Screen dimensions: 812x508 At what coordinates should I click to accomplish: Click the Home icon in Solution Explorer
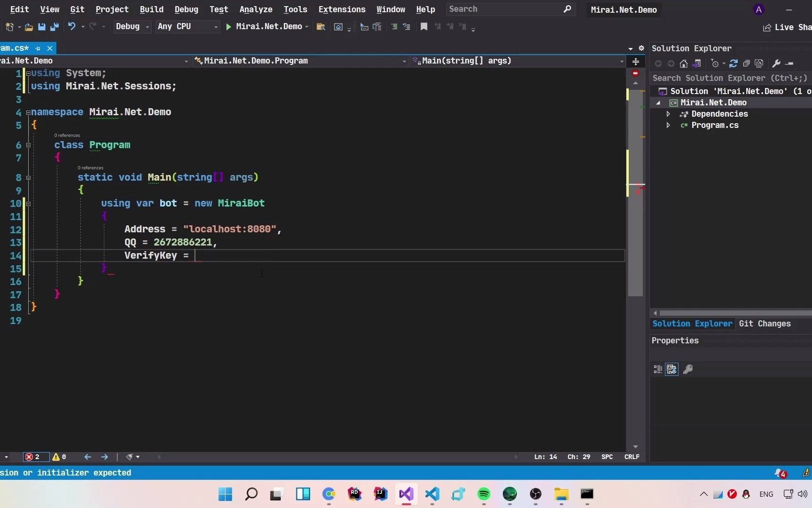coord(684,63)
